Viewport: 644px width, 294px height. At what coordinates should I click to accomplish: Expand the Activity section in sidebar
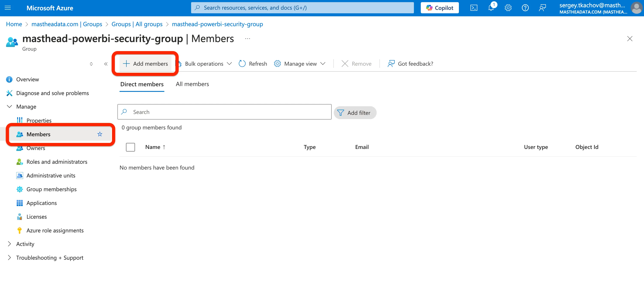coord(25,244)
